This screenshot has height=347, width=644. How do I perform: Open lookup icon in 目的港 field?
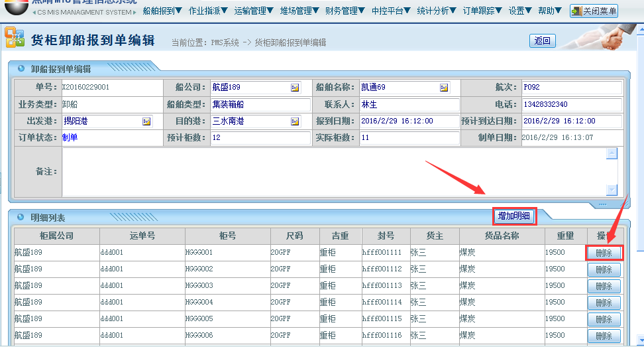(295, 121)
